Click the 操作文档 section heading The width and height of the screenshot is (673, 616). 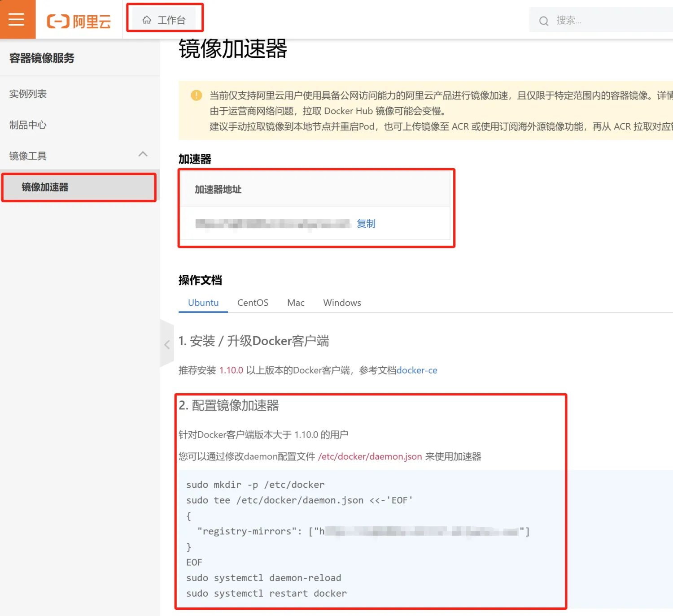[x=200, y=280]
